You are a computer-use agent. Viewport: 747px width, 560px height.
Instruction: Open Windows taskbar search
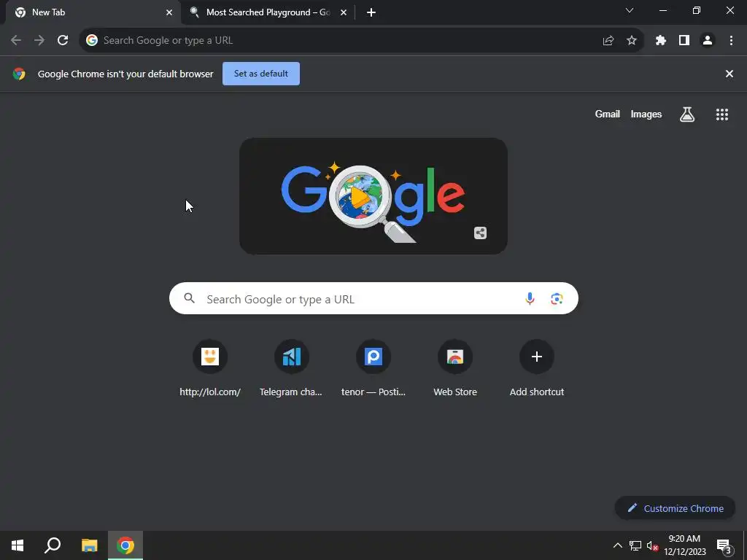click(x=53, y=545)
